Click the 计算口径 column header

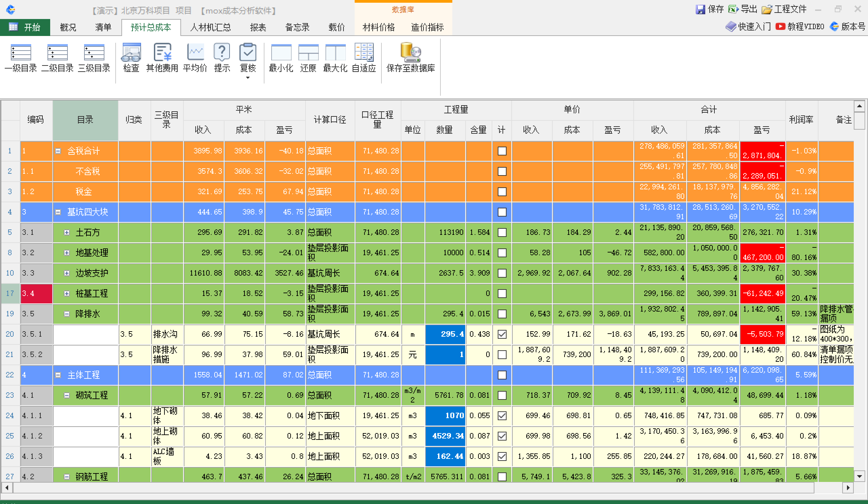330,120
